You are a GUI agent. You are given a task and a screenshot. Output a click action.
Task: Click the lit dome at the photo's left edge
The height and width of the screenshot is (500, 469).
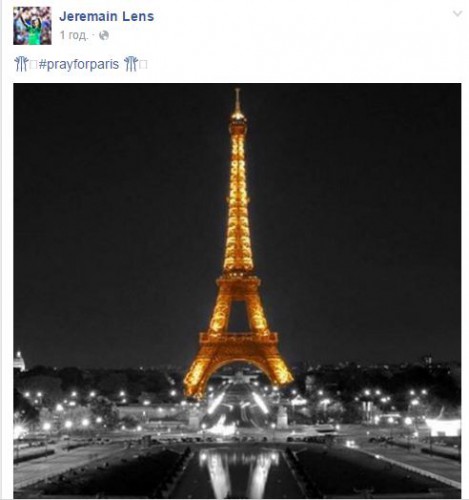coord(19,361)
